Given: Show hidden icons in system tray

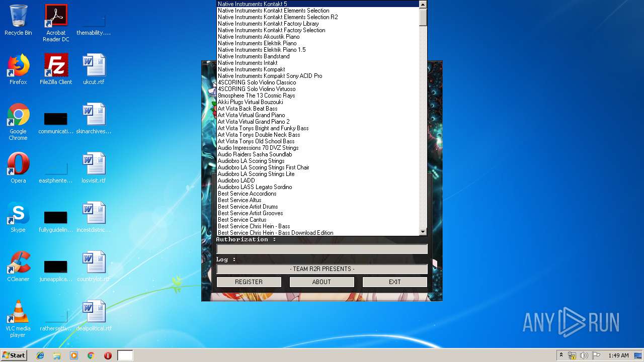Looking at the screenshot, I should (x=561, y=355).
